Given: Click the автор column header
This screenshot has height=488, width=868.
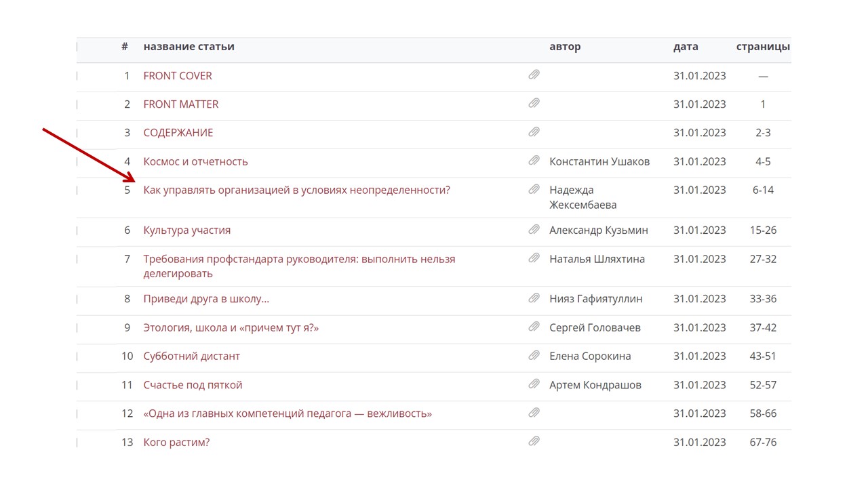Looking at the screenshot, I should click(x=565, y=47).
